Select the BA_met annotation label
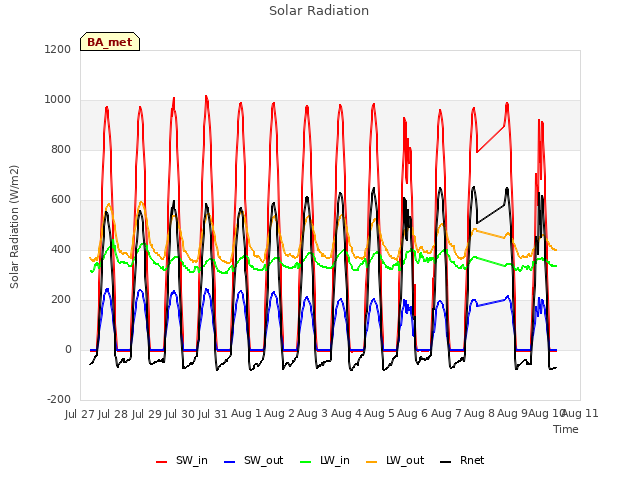The width and height of the screenshot is (640, 480). pyautogui.click(x=110, y=42)
